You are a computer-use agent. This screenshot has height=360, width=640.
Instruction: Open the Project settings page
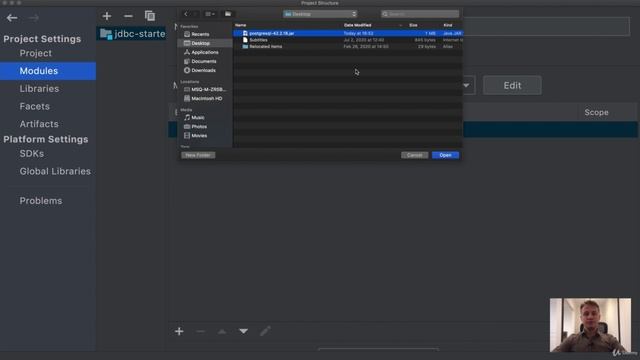(36, 53)
